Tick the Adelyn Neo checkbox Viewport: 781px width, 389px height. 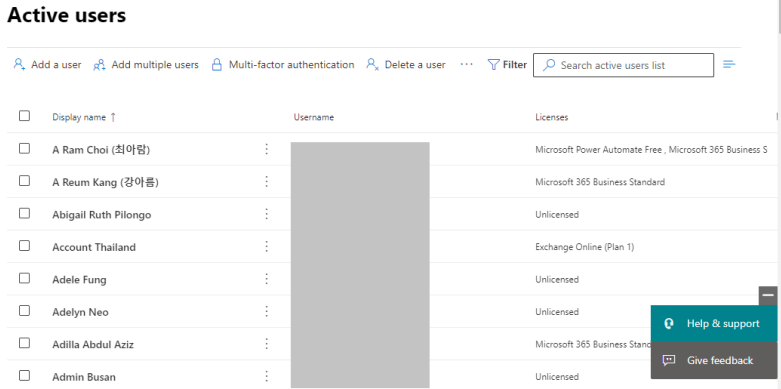pyautogui.click(x=24, y=310)
